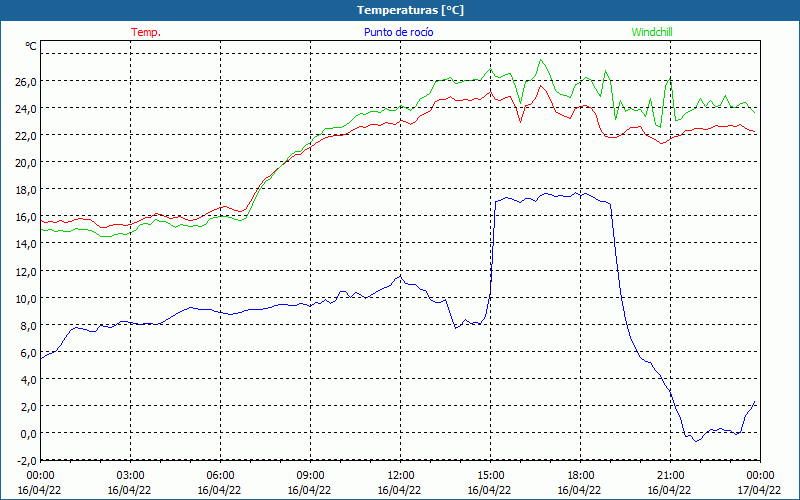Click the °C unit label on y-axis
This screenshot has height=500, width=800.
click(x=31, y=46)
